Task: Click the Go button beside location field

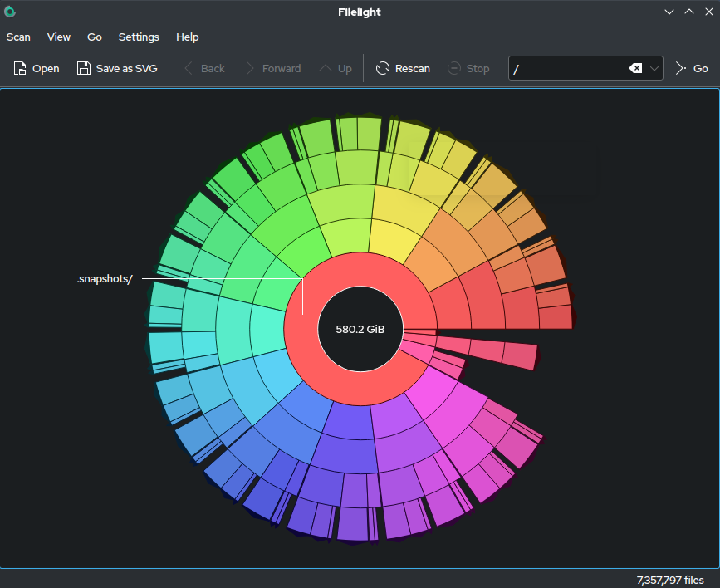Action: click(692, 68)
